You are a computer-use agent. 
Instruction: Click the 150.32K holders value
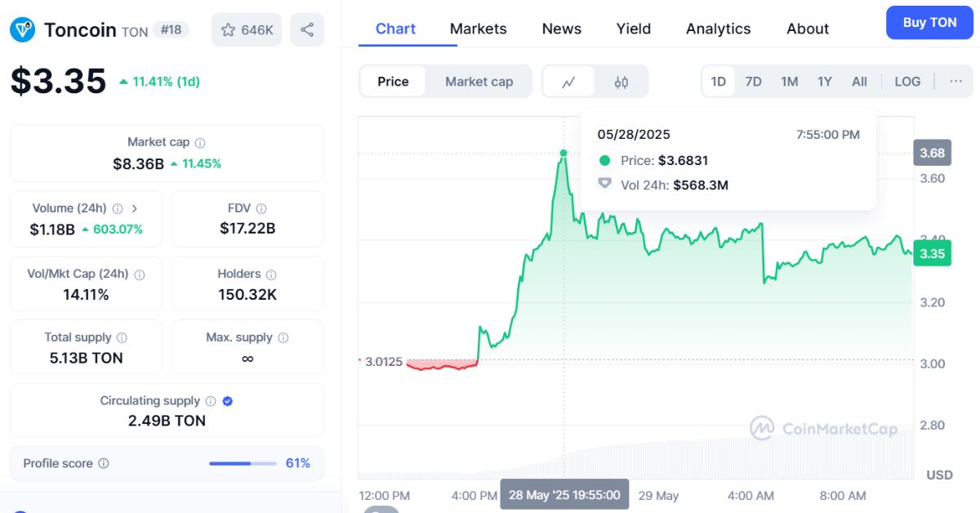[247, 294]
